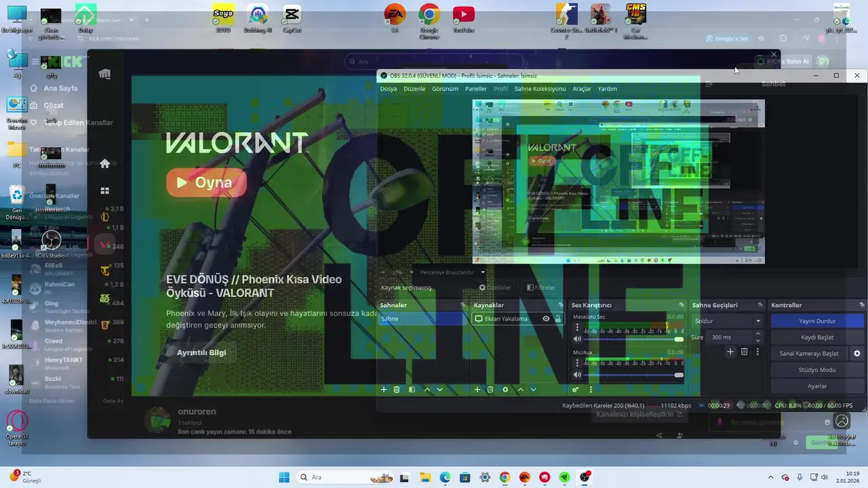Image resolution: width=868 pixels, height=488 pixels.
Task: Hide Ekran Yakalama source with eye icon
Action: pyautogui.click(x=546, y=319)
